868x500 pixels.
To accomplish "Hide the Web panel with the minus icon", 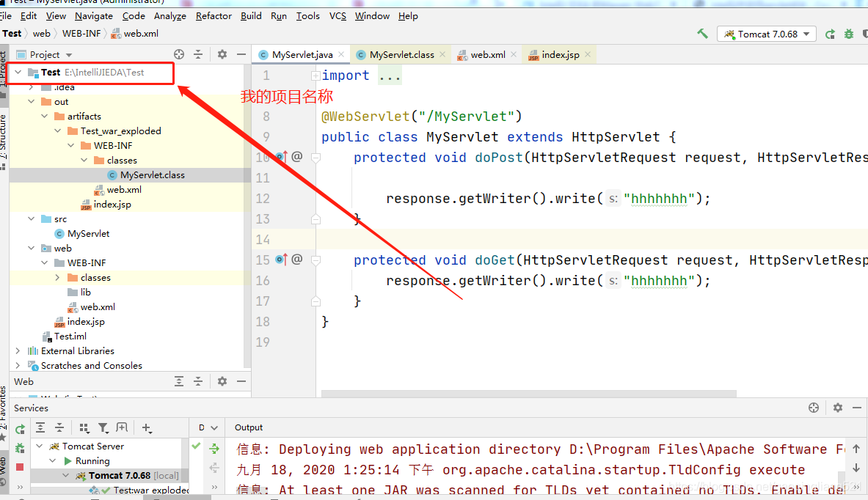I will 241,381.
